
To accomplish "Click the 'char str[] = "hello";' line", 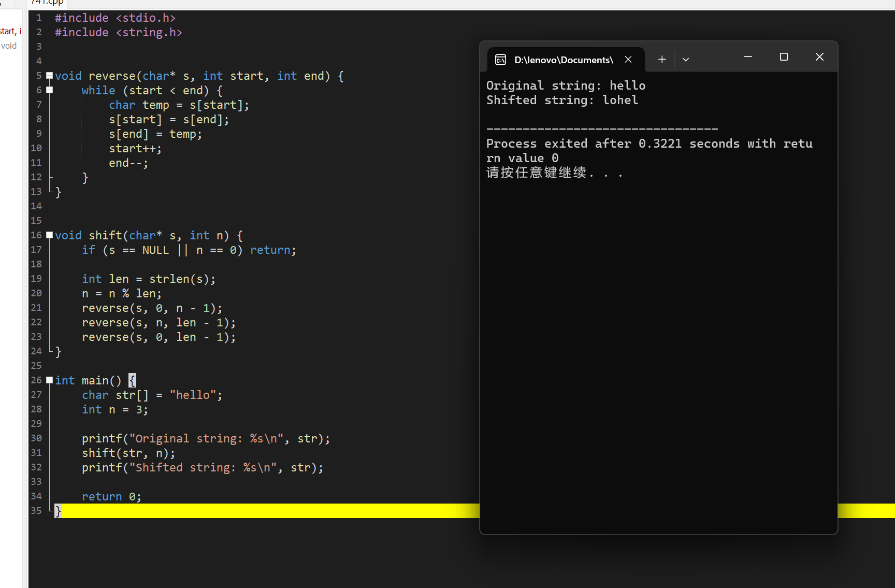I will [152, 395].
